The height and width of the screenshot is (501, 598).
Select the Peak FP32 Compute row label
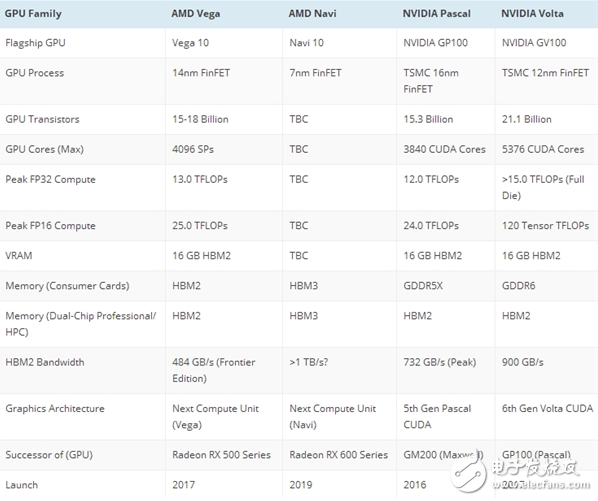[50, 180]
